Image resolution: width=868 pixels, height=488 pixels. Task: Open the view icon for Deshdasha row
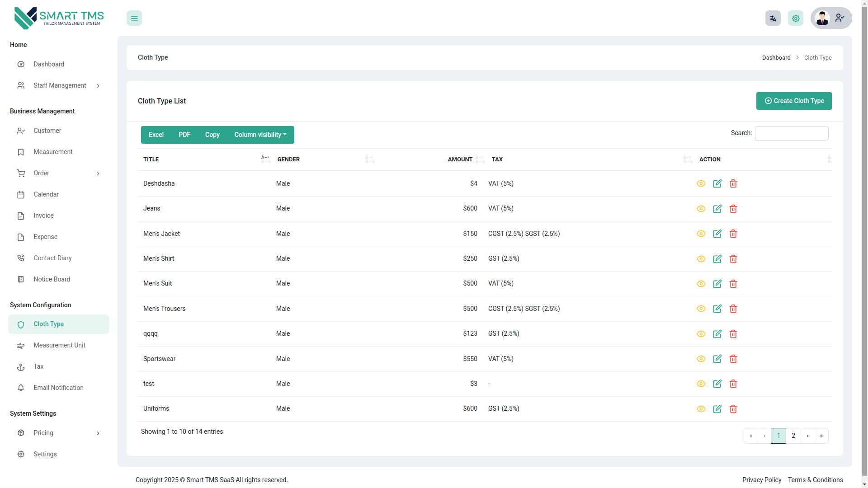point(701,183)
